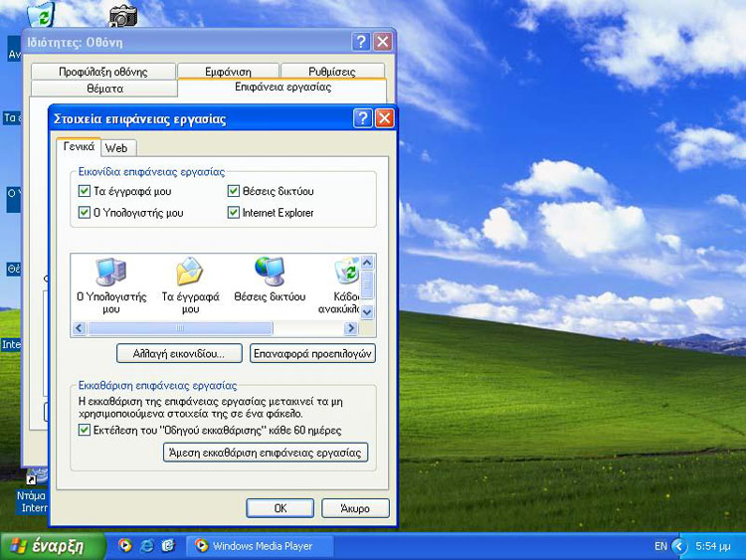
Task: Open the Θέματα tab
Action: coord(104,89)
